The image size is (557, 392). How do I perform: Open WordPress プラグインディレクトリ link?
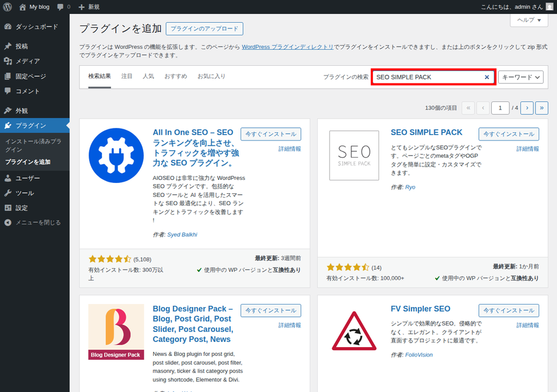[x=287, y=47]
